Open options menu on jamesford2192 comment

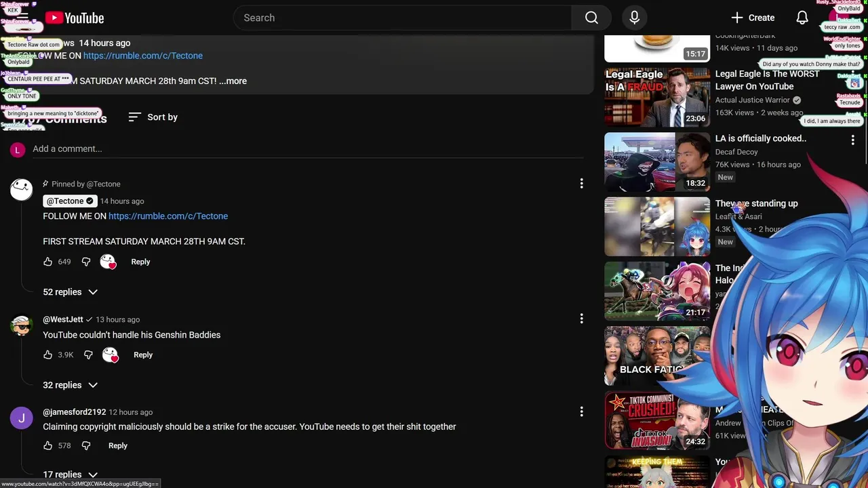[581, 411]
